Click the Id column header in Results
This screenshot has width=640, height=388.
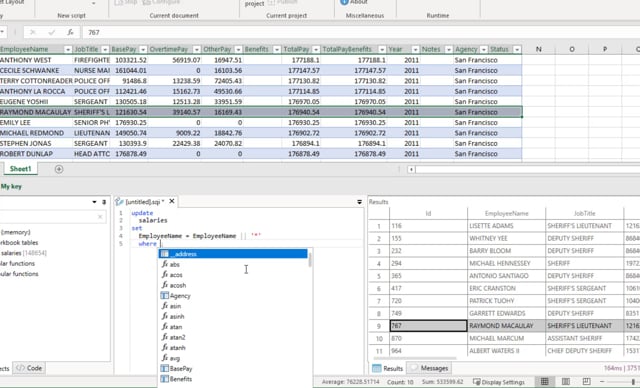428,213
